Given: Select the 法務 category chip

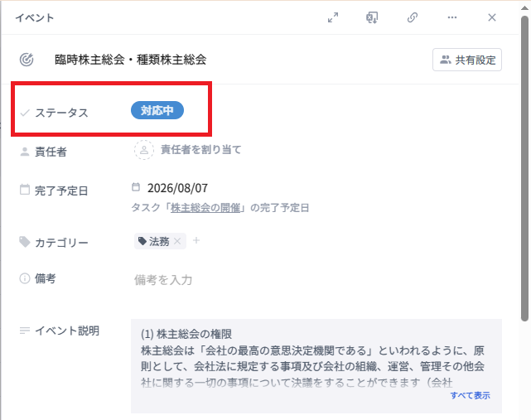Looking at the screenshot, I should (x=154, y=241).
